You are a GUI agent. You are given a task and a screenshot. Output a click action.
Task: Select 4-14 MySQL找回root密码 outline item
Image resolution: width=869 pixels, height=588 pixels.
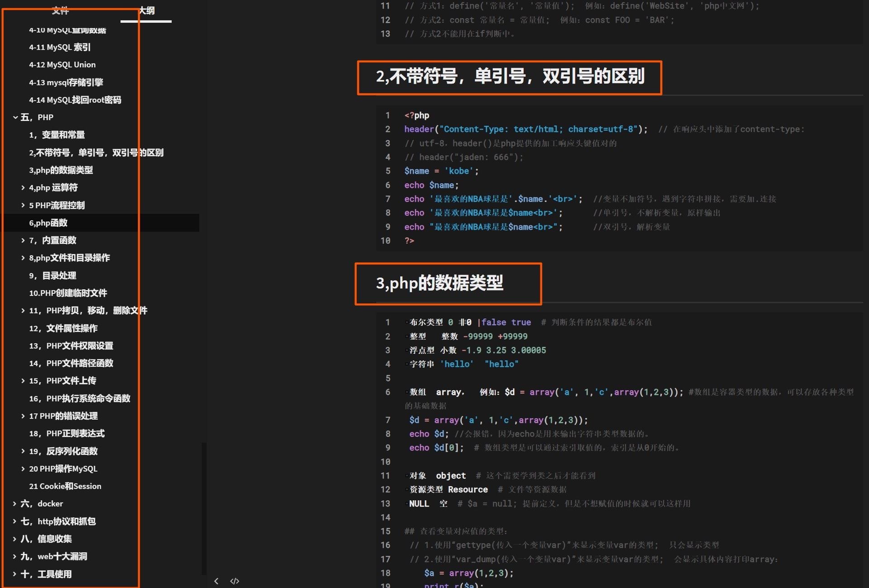(75, 100)
